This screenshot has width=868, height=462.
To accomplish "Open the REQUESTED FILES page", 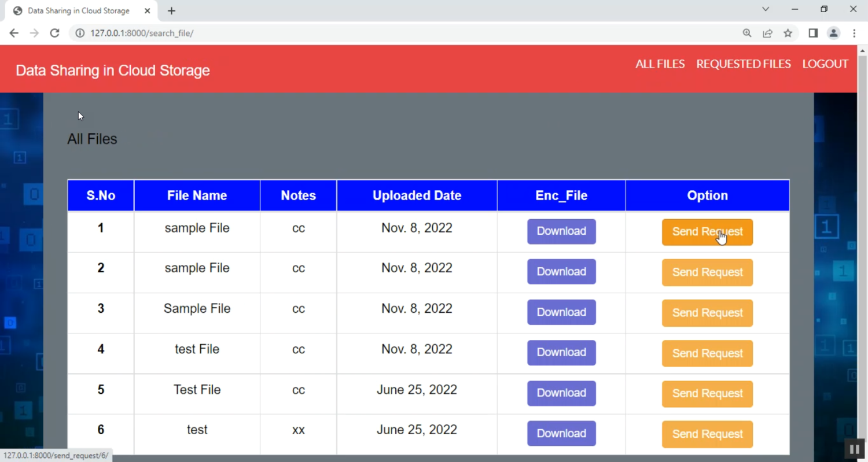I will tap(744, 64).
